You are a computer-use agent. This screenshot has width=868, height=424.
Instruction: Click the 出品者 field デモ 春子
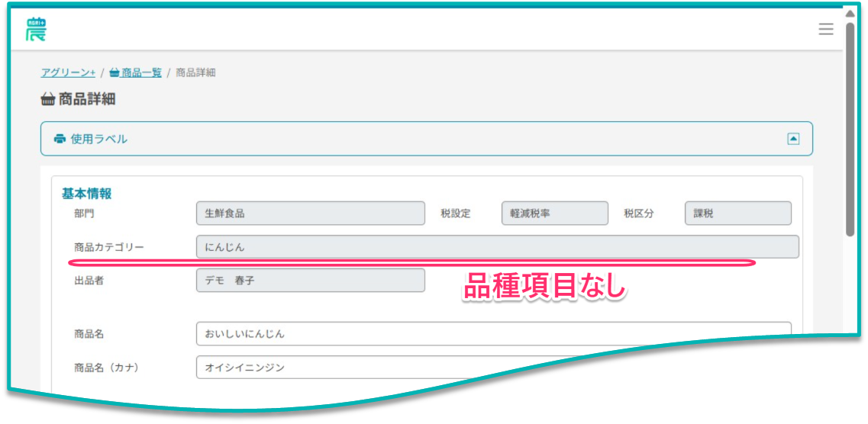[x=310, y=281]
